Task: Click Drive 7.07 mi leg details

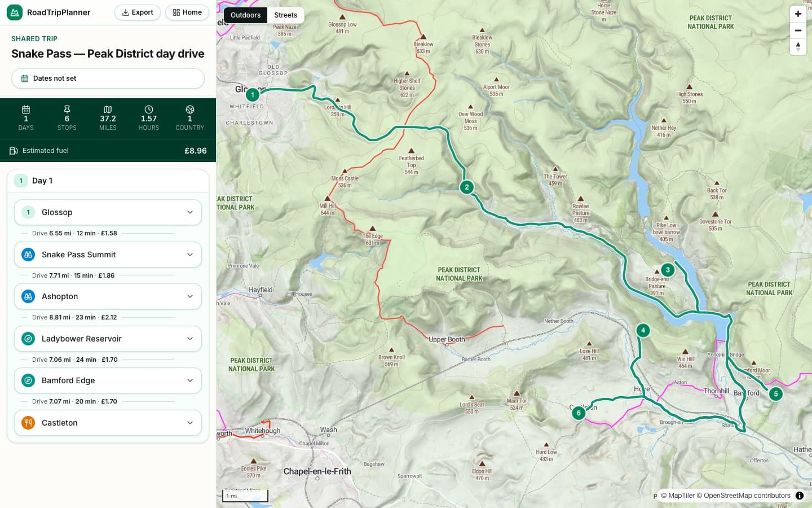Action: [x=74, y=401]
